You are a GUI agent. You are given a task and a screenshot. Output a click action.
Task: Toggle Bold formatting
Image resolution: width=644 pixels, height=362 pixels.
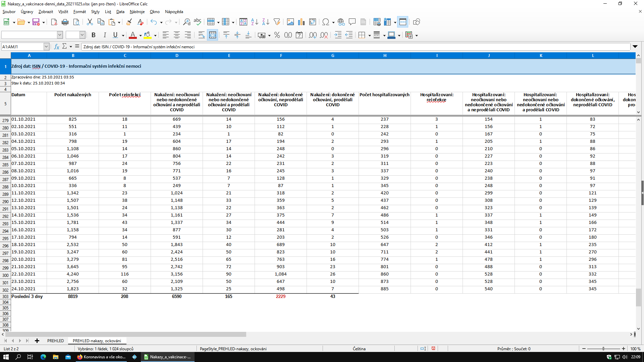click(x=94, y=35)
